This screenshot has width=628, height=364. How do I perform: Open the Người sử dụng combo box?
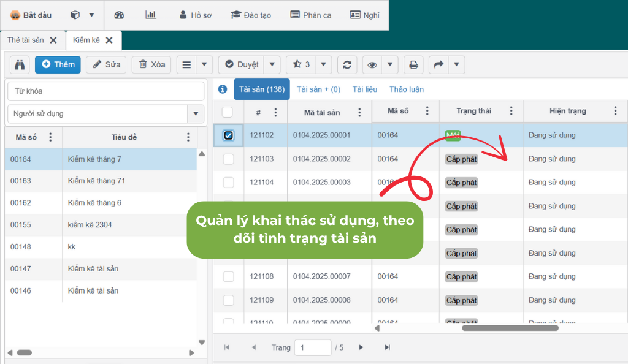pyautogui.click(x=196, y=113)
